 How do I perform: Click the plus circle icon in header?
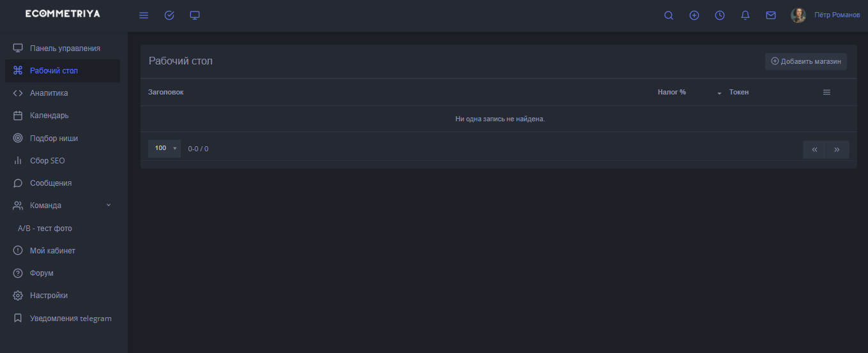click(694, 15)
